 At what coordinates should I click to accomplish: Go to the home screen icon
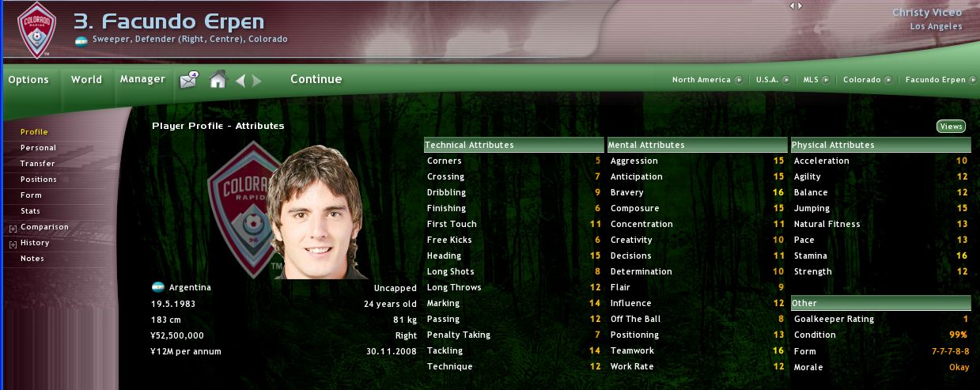pyautogui.click(x=218, y=79)
